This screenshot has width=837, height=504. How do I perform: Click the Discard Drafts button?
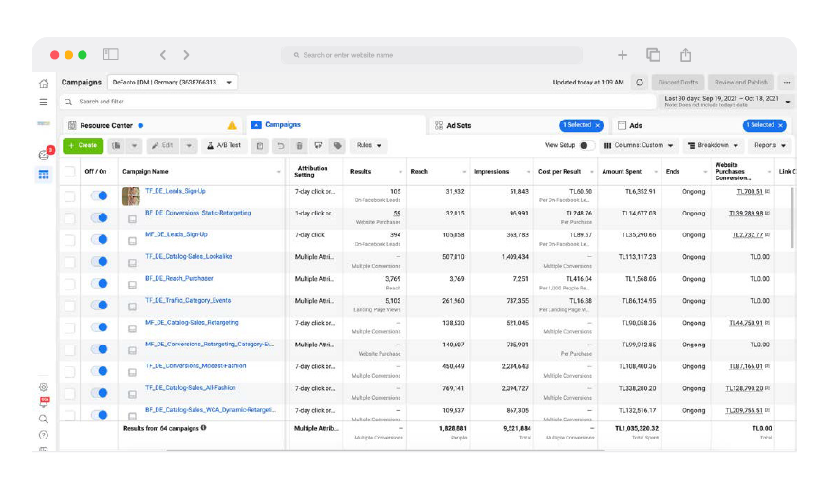(678, 83)
